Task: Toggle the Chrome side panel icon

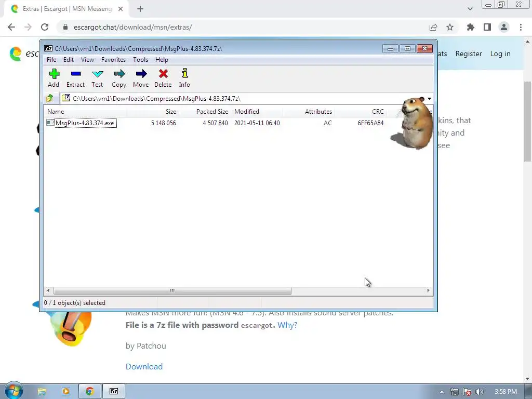Action: click(487, 27)
